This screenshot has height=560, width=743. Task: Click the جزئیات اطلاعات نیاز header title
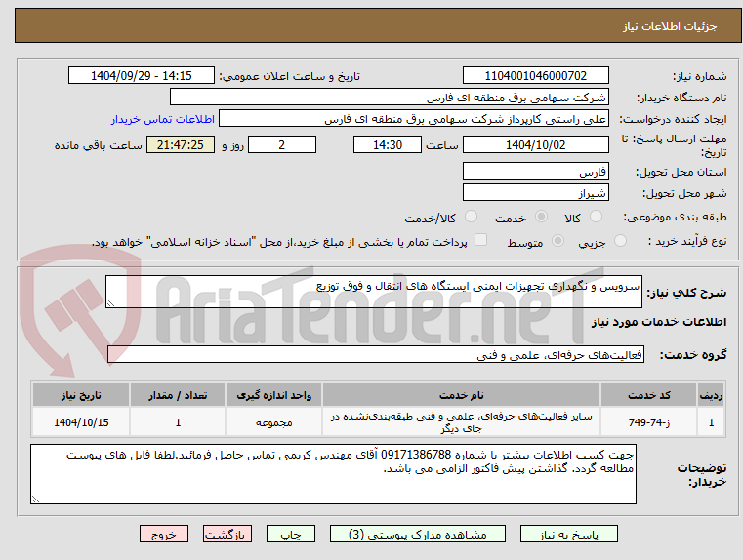pyautogui.click(x=670, y=26)
